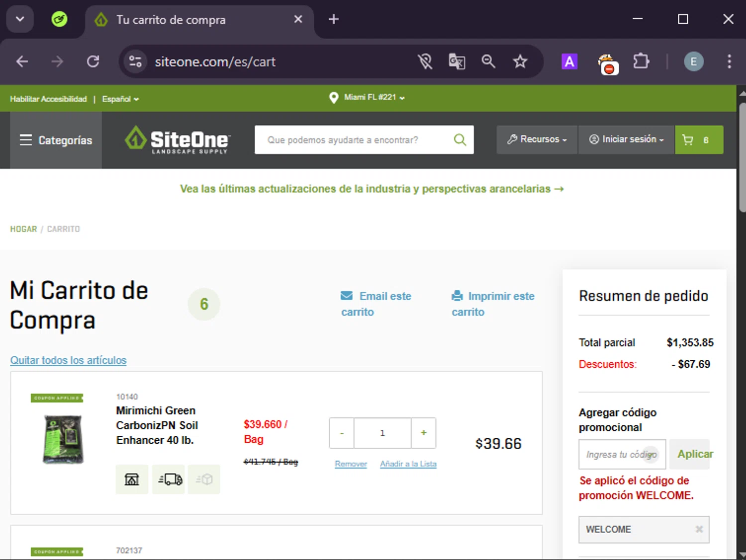Open the blocker extension with red badge
This screenshot has width=746, height=560.
click(x=607, y=64)
